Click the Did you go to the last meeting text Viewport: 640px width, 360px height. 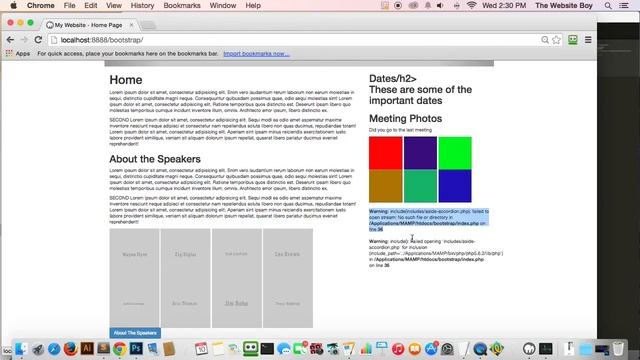coord(400,130)
